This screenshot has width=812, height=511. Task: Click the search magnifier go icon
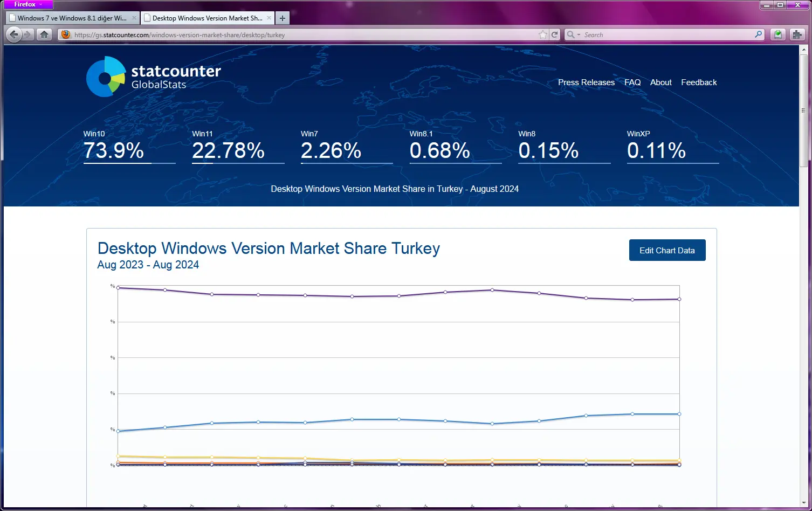click(x=759, y=34)
